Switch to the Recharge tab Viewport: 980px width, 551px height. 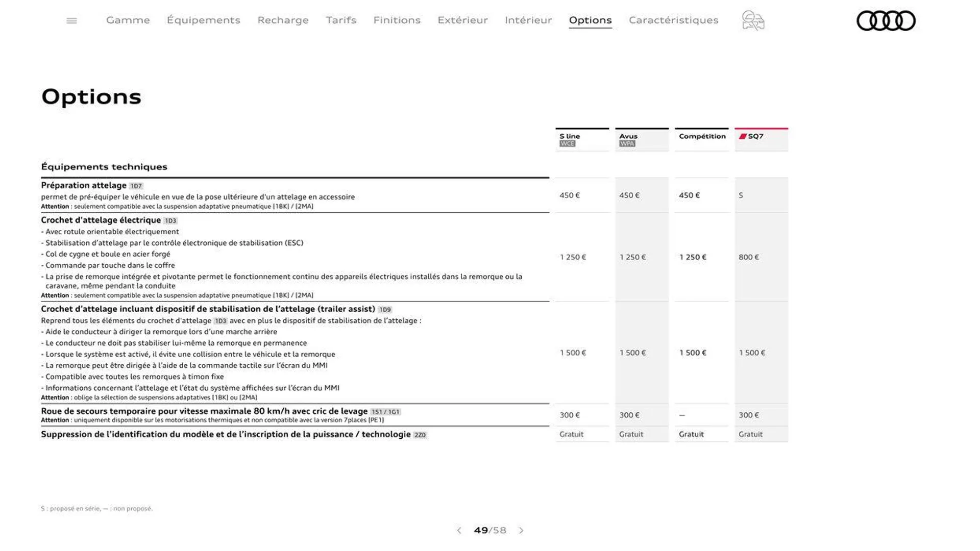pos(283,20)
